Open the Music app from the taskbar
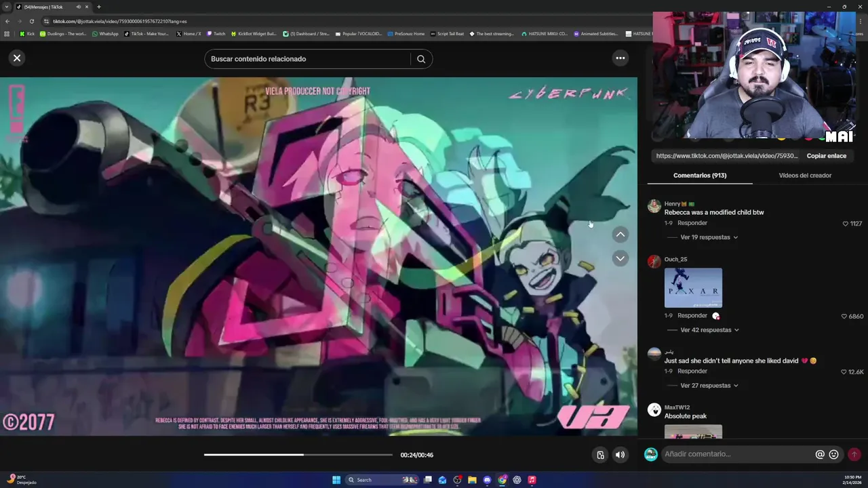 click(532, 480)
